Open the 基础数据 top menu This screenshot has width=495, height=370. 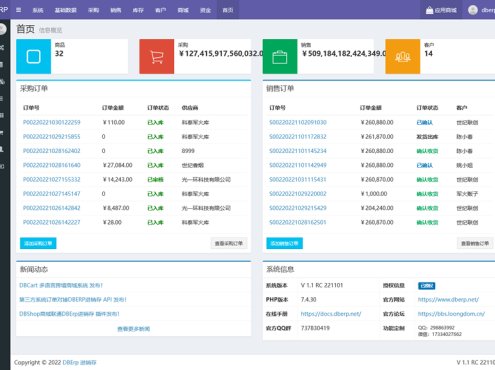(66, 10)
